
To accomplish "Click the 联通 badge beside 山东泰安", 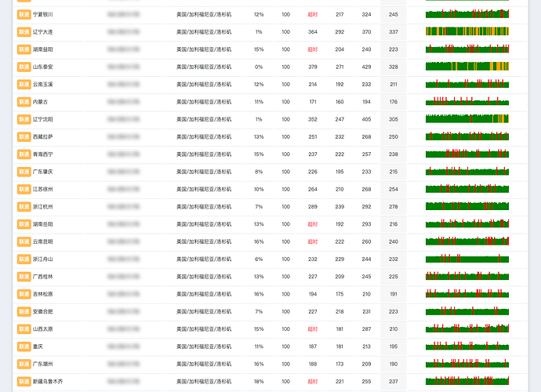I will (24, 67).
